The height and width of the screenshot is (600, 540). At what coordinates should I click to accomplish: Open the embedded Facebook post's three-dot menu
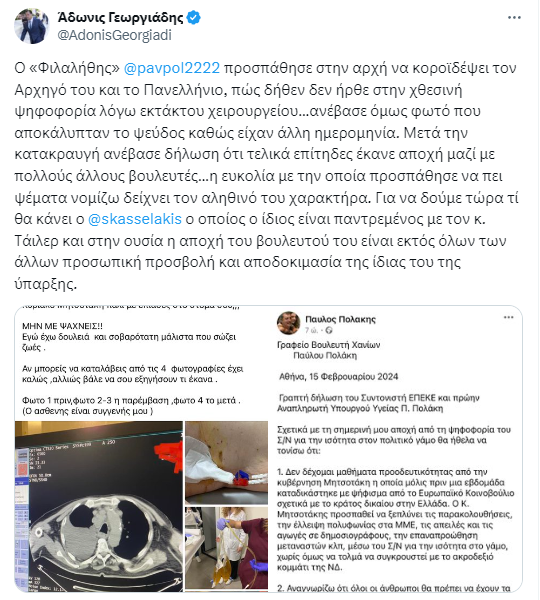508,318
